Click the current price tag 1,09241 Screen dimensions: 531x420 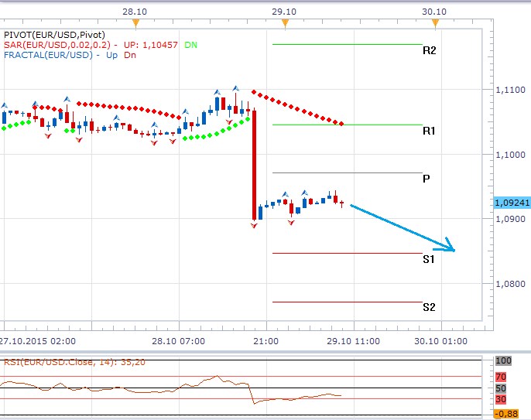coord(511,203)
